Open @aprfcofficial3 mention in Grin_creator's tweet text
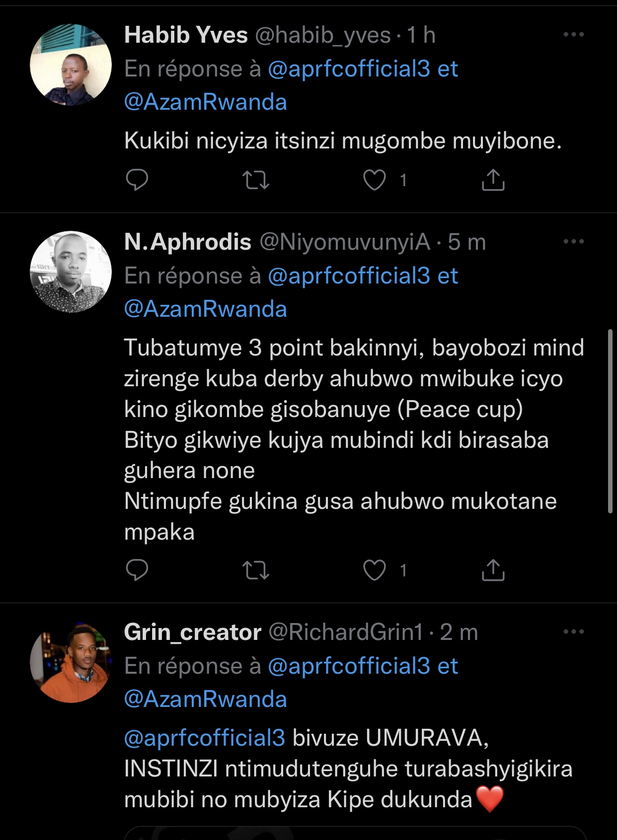The image size is (617, 840). [204, 738]
